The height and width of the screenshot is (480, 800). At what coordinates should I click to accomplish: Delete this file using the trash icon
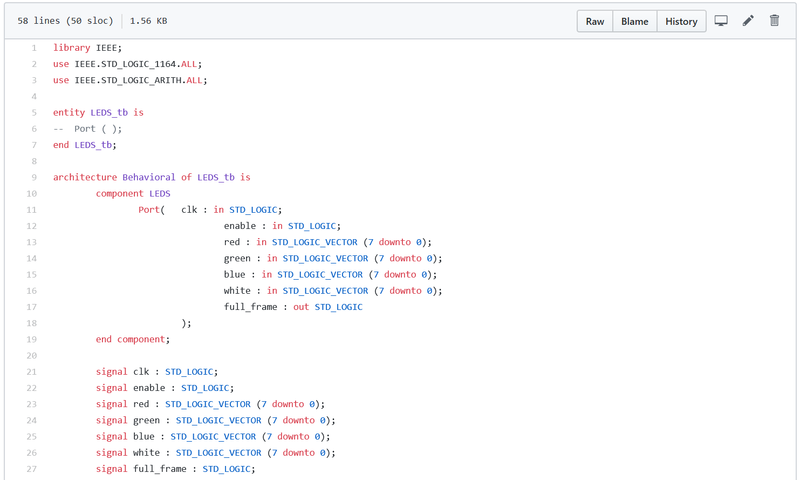point(774,21)
